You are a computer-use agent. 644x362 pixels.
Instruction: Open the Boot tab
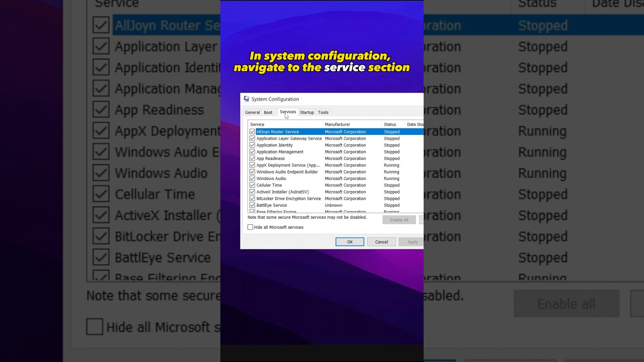(268, 113)
